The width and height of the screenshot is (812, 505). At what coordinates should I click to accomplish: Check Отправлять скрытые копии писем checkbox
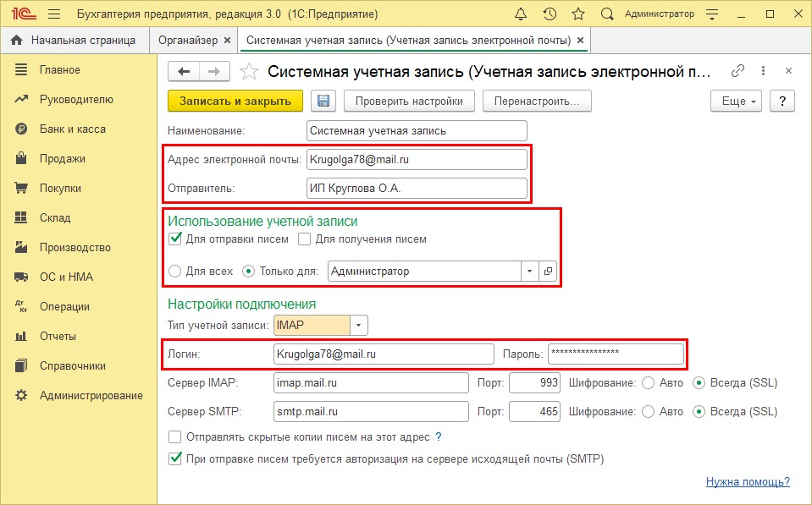(x=175, y=437)
